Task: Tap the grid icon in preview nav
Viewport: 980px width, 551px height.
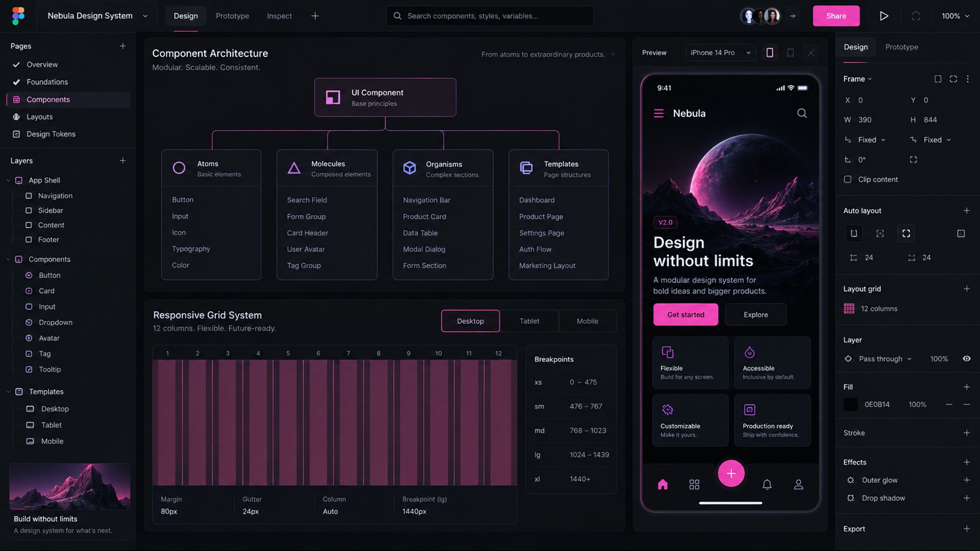Action: point(694,484)
